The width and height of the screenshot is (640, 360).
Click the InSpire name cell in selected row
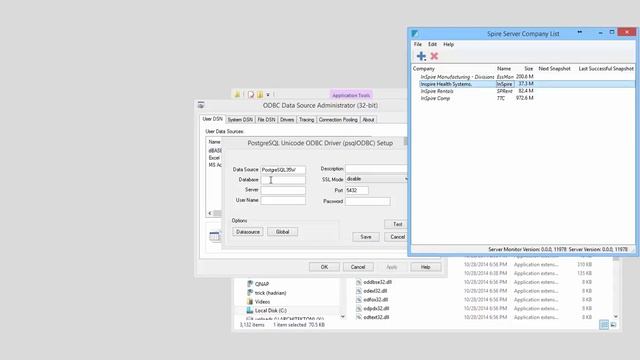coord(504,84)
